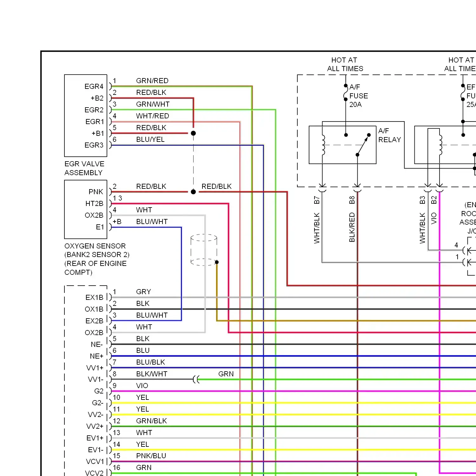Viewport: 476px width, 476px height.
Task: Select the BLK/WHT wire label
Action: 152,374
